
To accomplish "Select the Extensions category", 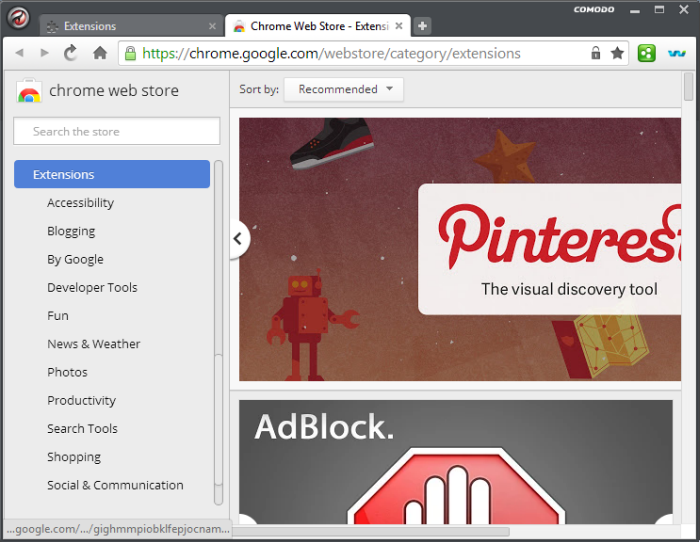I will [112, 174].
